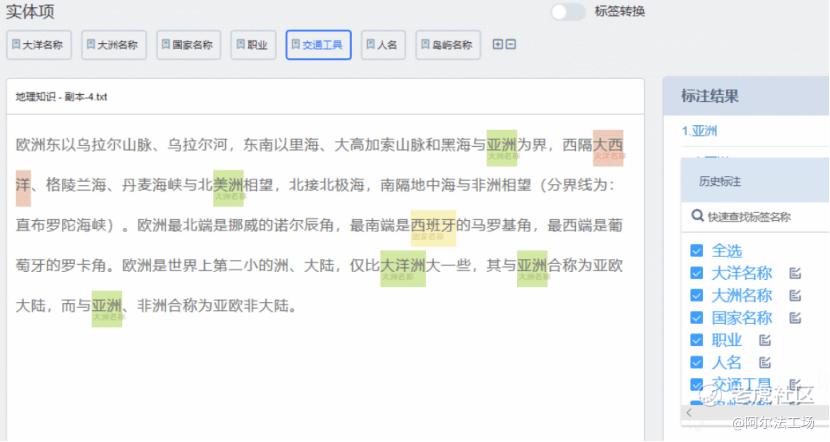Uncheck the 人名 checkbox
The height and width of the screenshot is (442, 830).
(x=697, y=362)
